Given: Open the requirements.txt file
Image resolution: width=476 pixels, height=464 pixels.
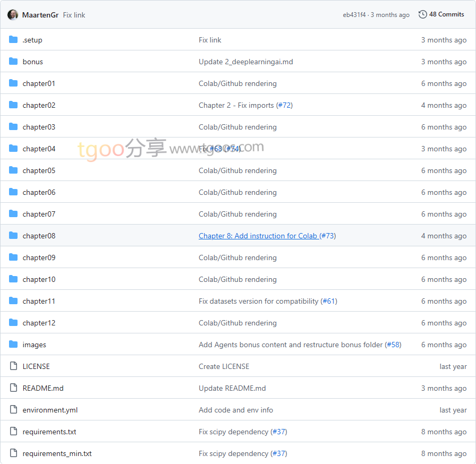Looking at the screenshot, I should click(x=49, y=432).
